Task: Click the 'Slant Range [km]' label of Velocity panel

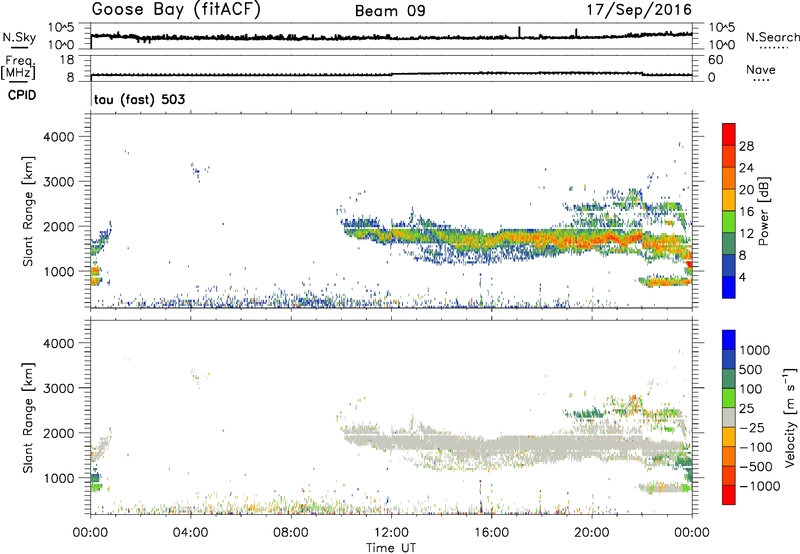Action: pyautogui.click(x=28, y=418)
